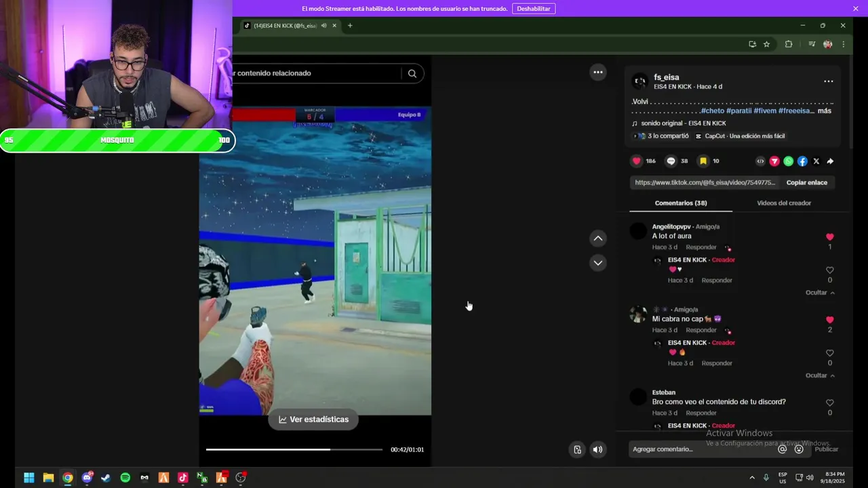Image resolution: width=868 pixels, height=488 pixels.
Task: Open Spotify from the taskbar
Action: [125, 478]
